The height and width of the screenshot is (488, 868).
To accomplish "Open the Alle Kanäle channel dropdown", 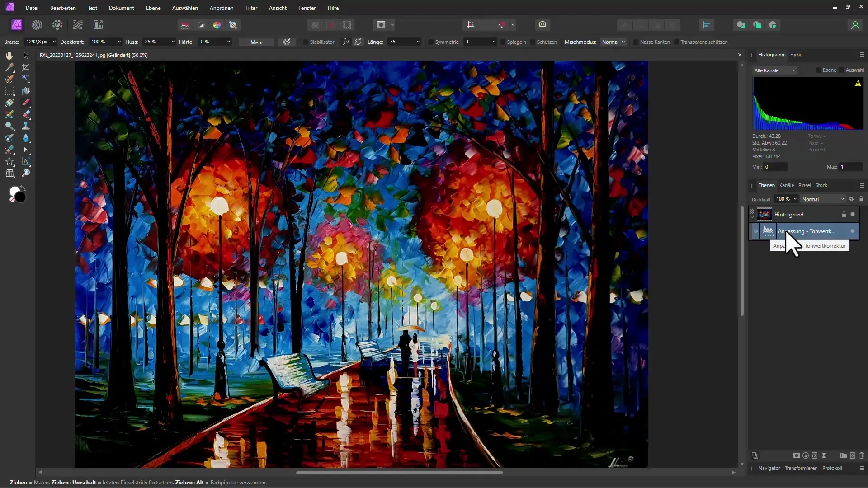I will [775, 70].
